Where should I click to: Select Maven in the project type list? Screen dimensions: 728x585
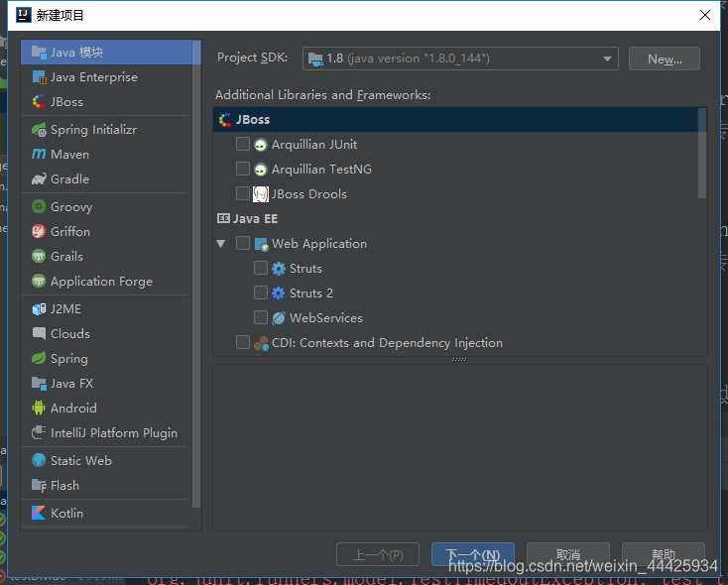pos(104,154)
